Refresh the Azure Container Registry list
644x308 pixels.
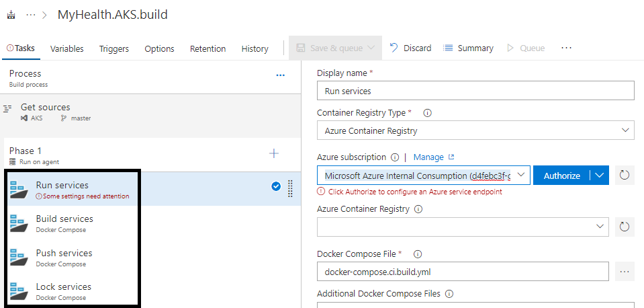625,227
